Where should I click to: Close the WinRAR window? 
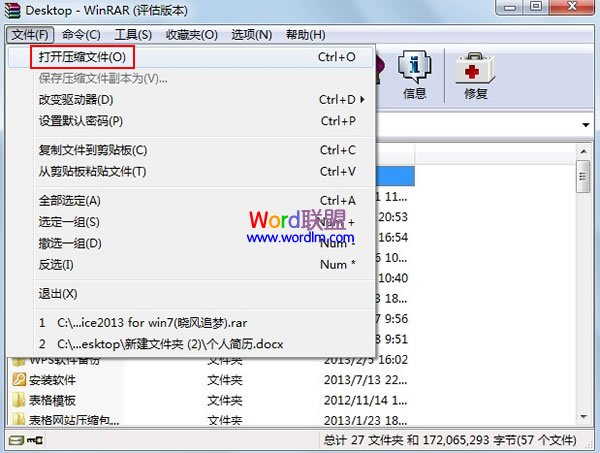pyautogui.click(x=572, y=7)
